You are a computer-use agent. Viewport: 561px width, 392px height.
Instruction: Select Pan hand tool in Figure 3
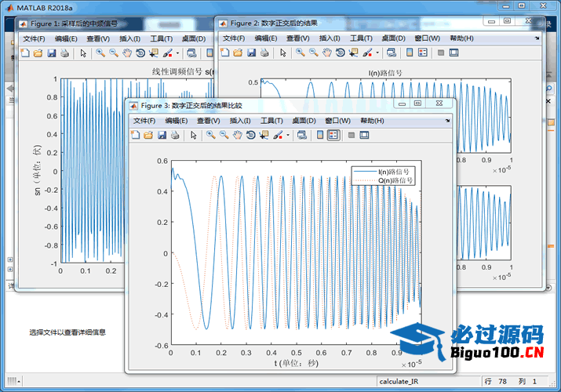coord(238,135)
